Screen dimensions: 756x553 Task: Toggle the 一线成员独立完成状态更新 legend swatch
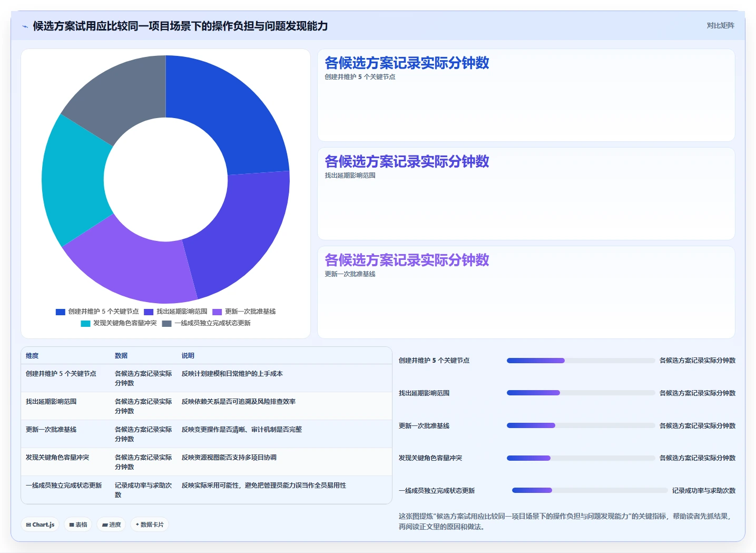pos(166,323)
